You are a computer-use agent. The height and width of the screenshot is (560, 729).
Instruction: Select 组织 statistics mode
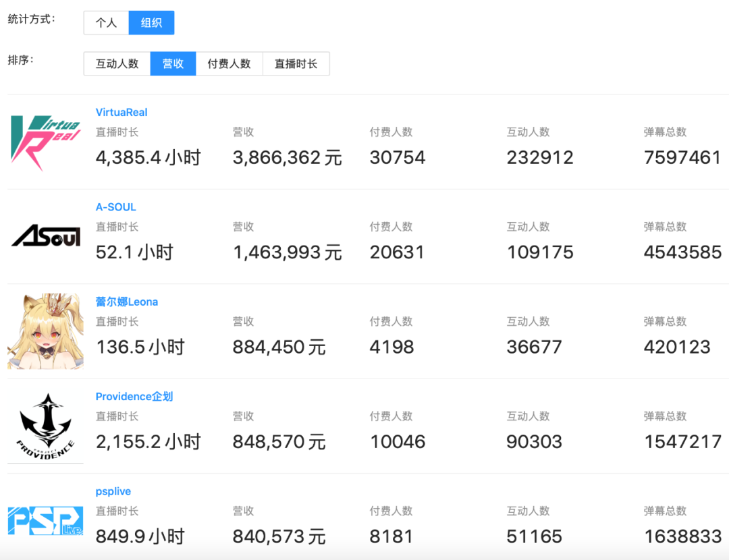coord(151,23)
